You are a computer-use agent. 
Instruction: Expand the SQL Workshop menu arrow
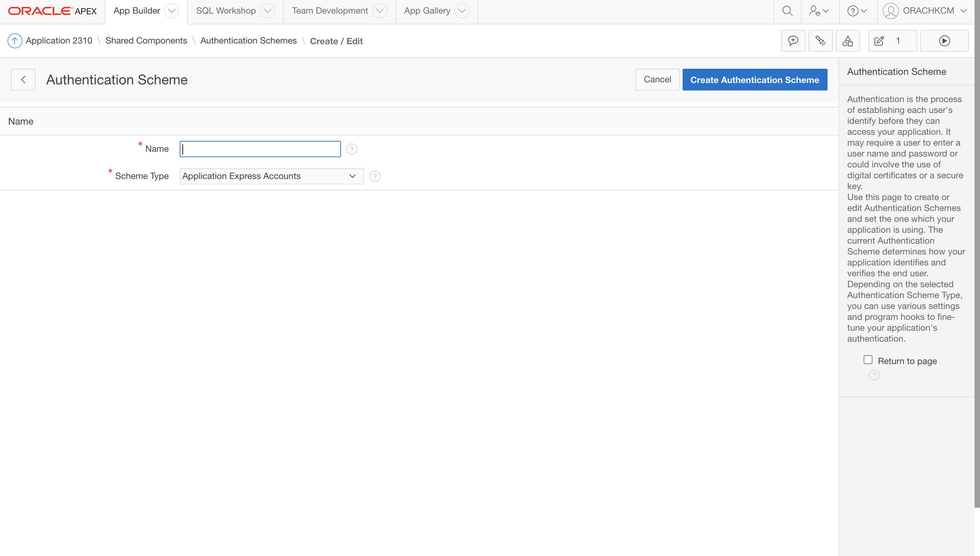tap(267, 11)
